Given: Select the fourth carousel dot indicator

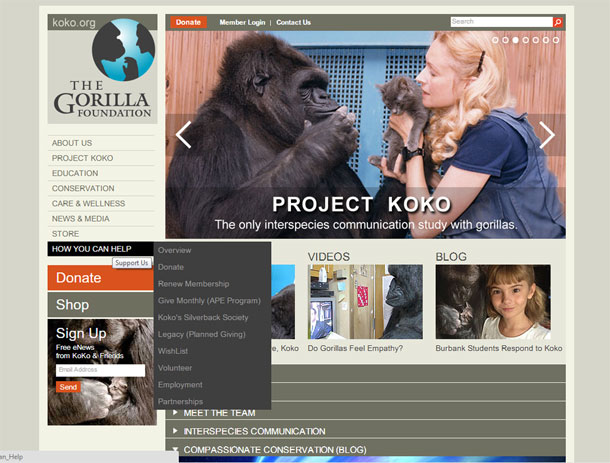Looking at the screenshot, I should point(526,40).
